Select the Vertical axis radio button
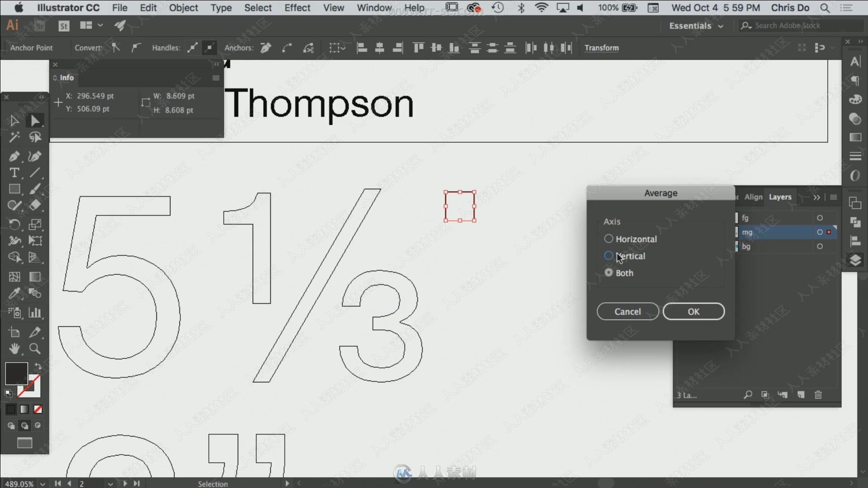Screen dimensions: 868x488 point(608,255)
